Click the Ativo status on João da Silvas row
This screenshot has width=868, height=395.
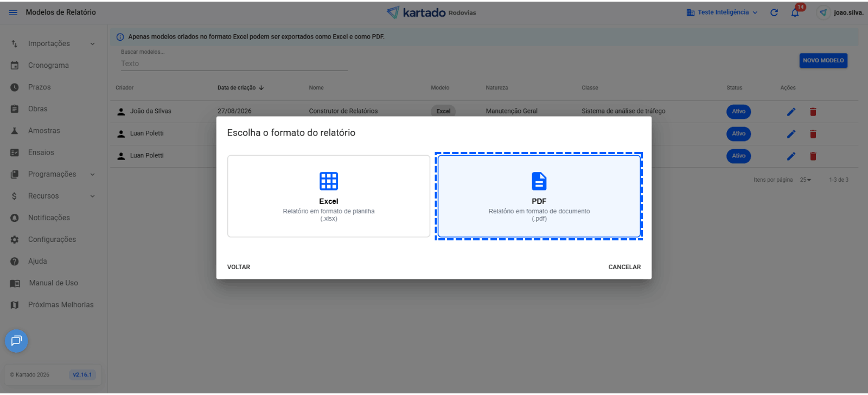(x=738, y=111)
